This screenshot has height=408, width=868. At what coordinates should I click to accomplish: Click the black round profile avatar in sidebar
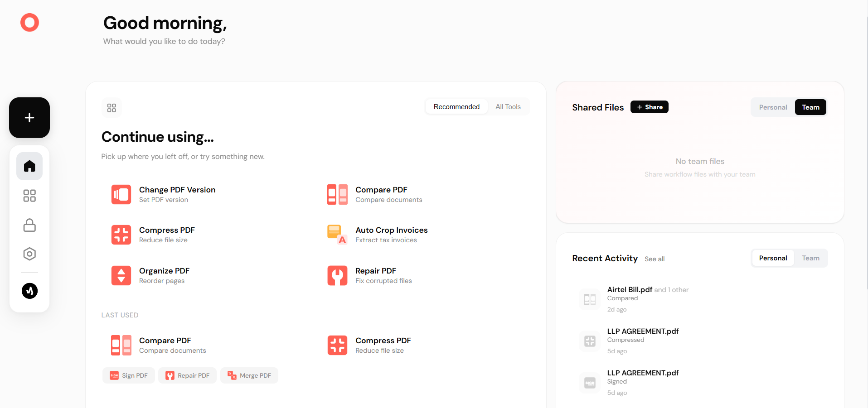click(29, 291)
